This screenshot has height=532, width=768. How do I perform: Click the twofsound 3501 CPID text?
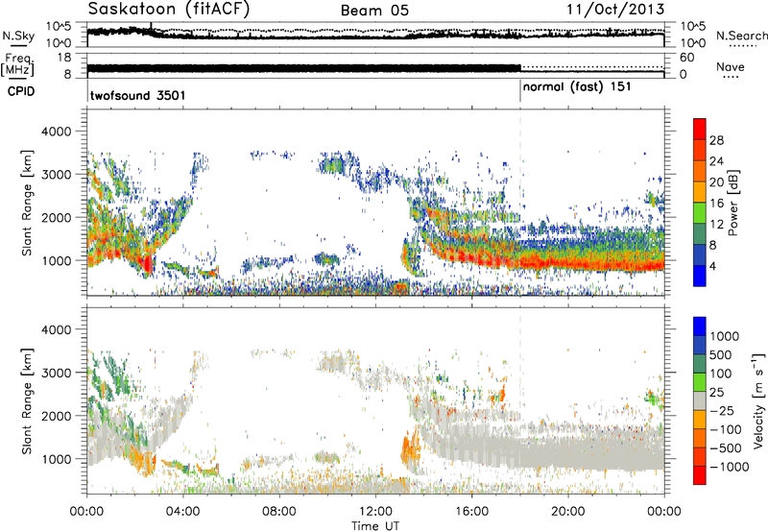137,95
